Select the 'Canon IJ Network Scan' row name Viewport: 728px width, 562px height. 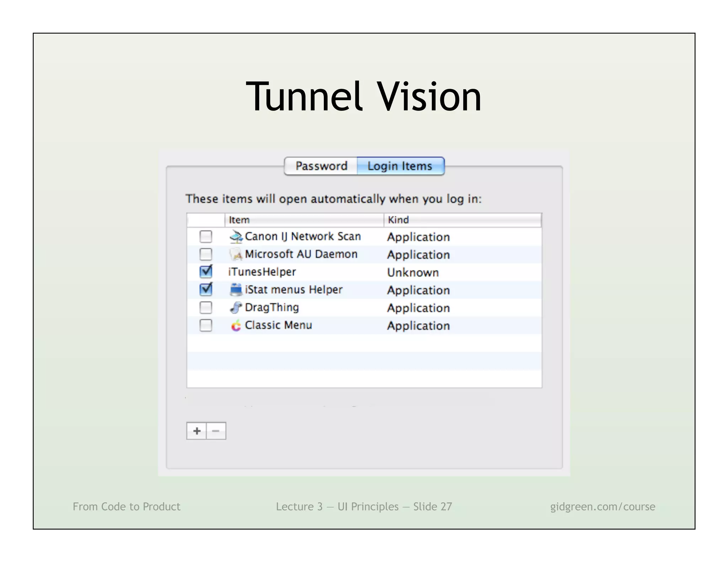point(303,236)
